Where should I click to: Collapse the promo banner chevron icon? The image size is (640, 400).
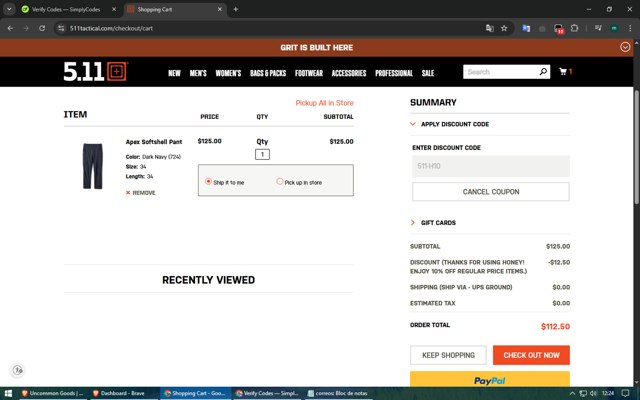(x=625, y=47)
